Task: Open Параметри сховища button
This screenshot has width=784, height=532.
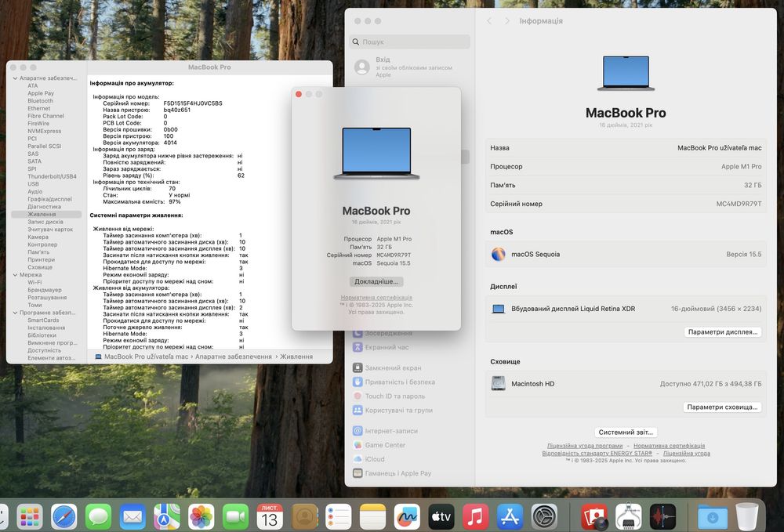Action: click(x=722, y=407)
